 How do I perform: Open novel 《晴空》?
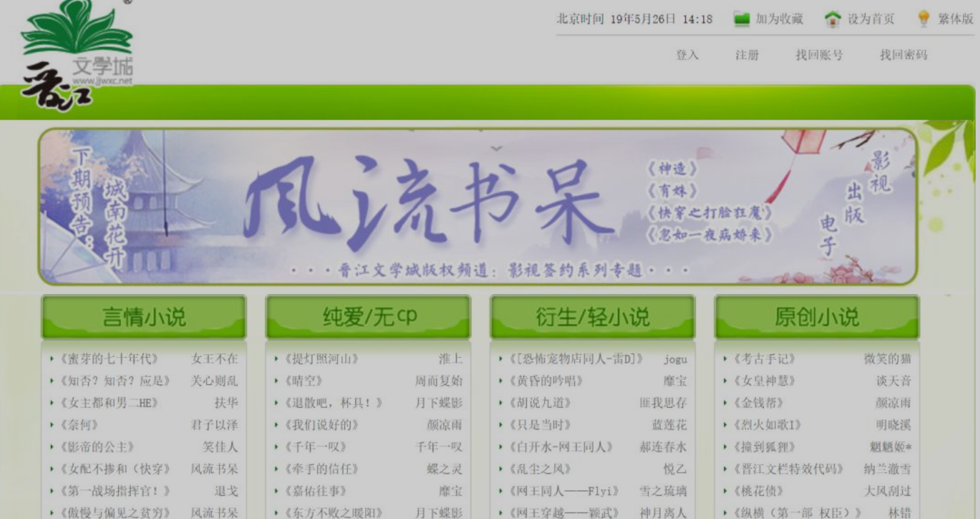(303, 381)
